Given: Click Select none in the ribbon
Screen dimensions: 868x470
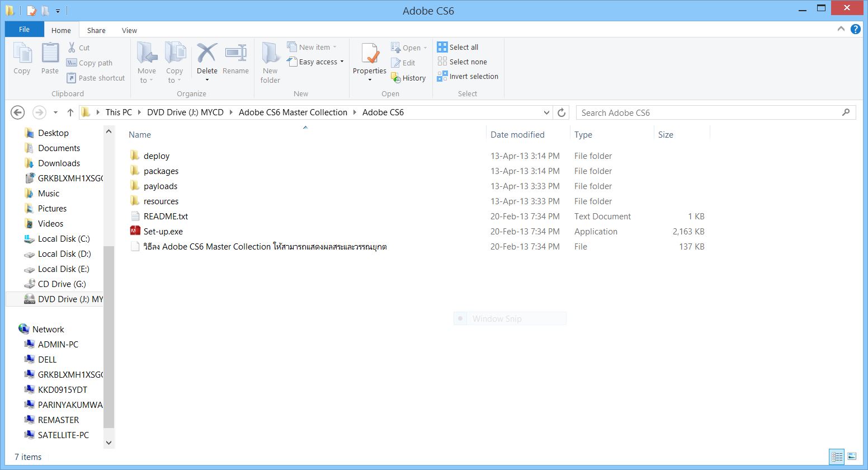Looking at the screenshot, I should tap(463, 62).
